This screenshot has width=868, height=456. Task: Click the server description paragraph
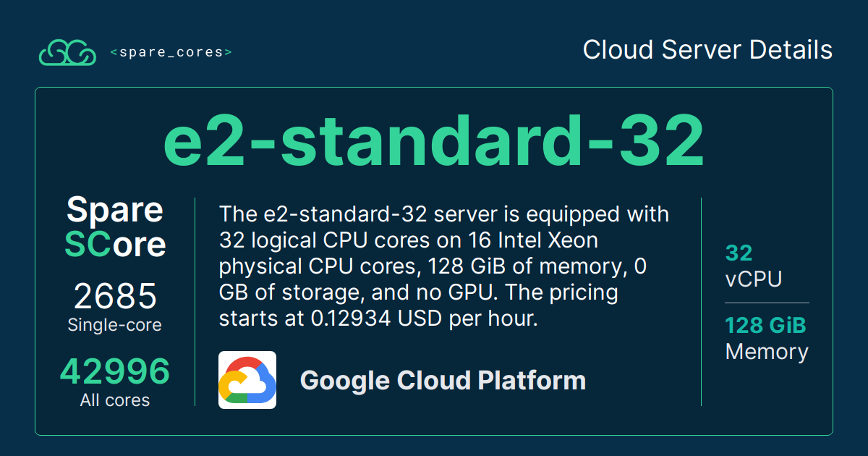443,266
